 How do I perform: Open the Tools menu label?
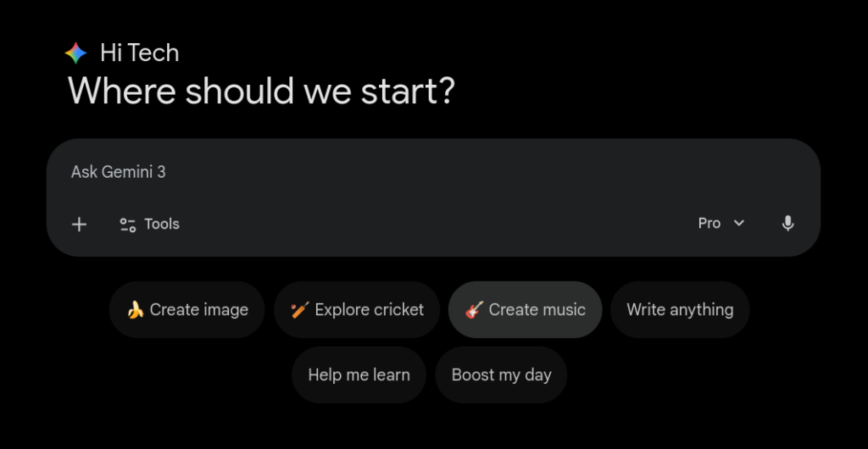(162, 224)
